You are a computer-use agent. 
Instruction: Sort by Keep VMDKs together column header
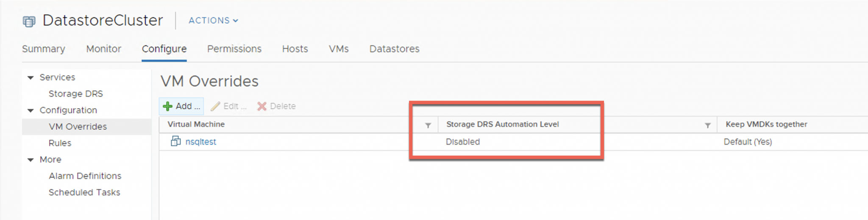[x=766, y=124]
